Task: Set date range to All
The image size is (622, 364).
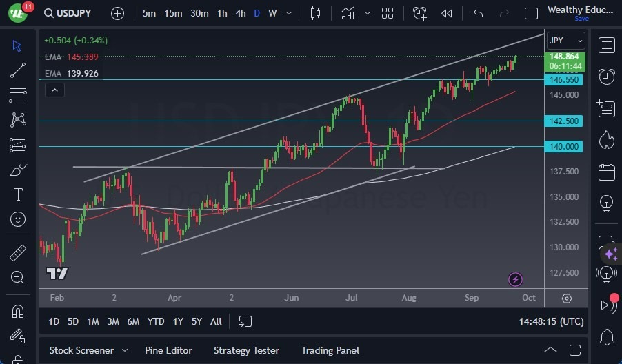Action: 216,321
